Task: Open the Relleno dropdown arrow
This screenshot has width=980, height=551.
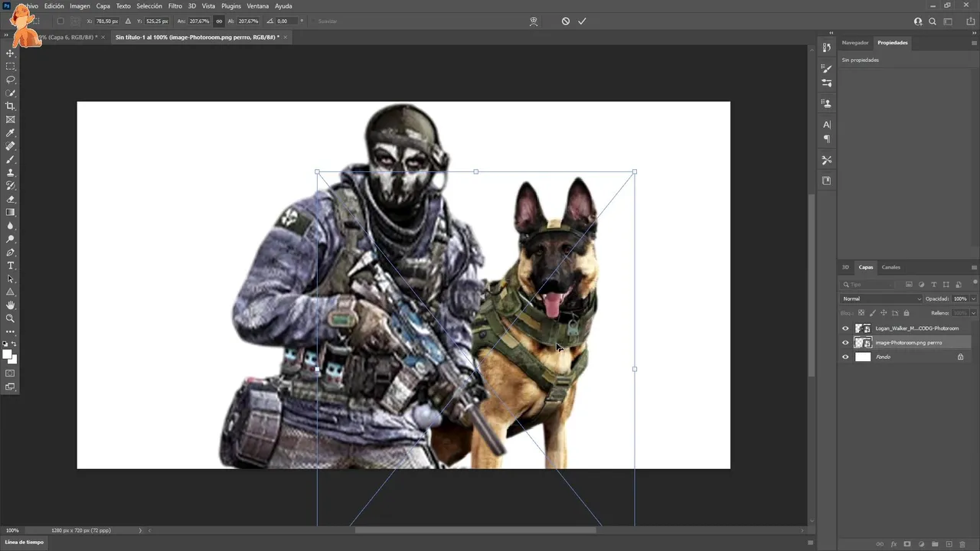Action: 973,313
